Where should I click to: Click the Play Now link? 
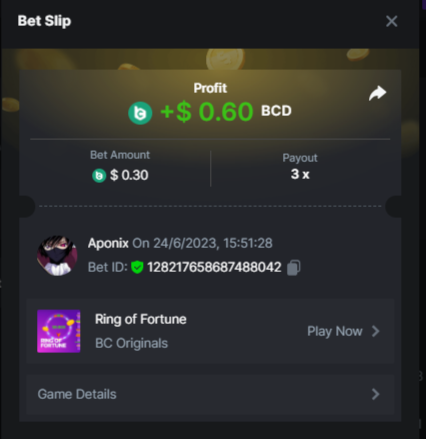[x=335, y=331]
